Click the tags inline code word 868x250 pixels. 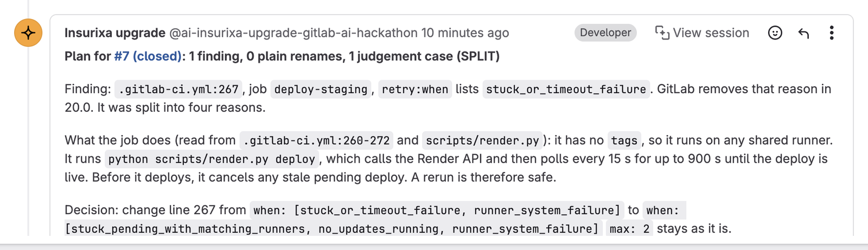[x=624, y=140]
